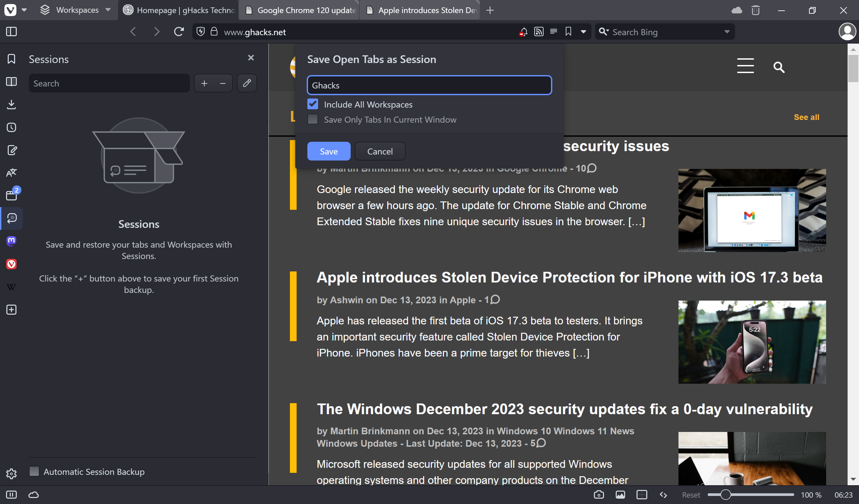859x504 pixels.
Task: Check Save Only Tabs In Current Window
Action: click(x=313, y=119)
